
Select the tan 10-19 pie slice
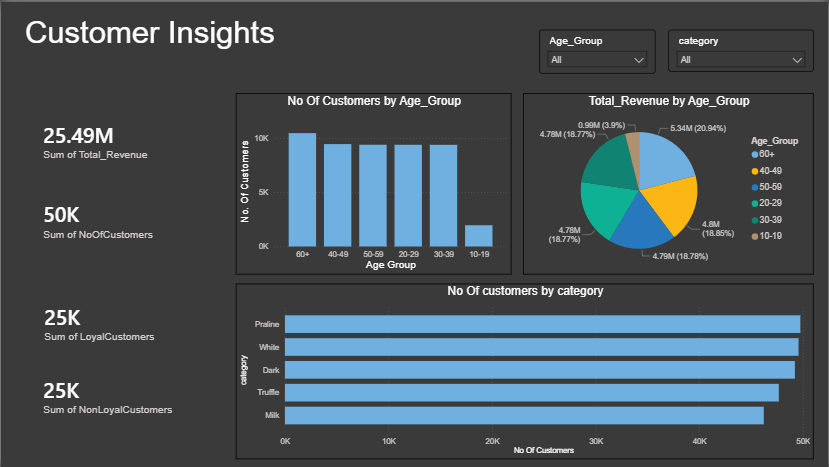pyautogui.click(x=633, y=153)
